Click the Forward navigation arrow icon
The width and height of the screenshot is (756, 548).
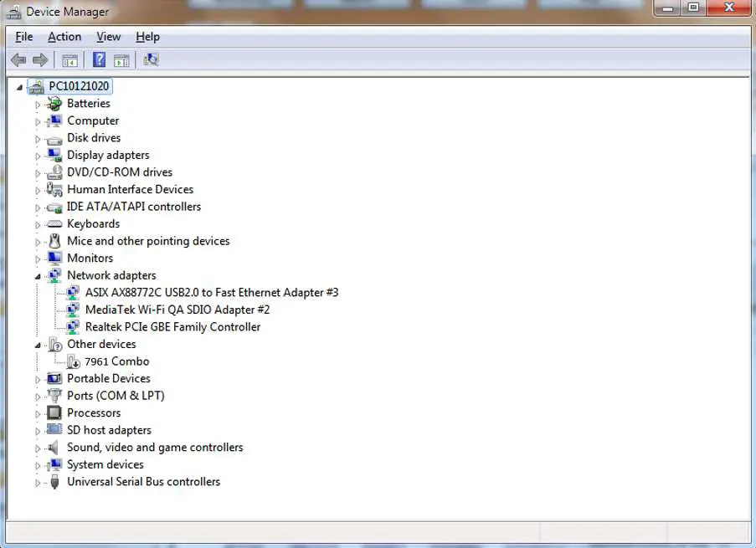coord(40,59)
